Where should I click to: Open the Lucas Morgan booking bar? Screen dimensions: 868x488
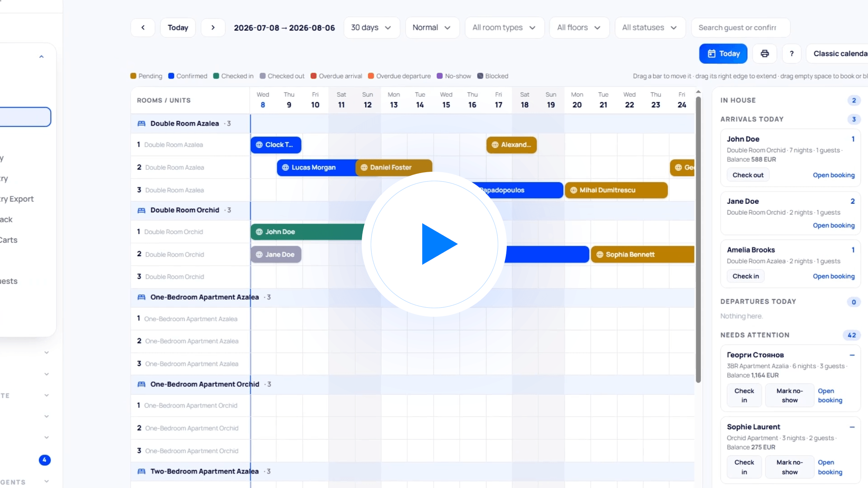316,167
